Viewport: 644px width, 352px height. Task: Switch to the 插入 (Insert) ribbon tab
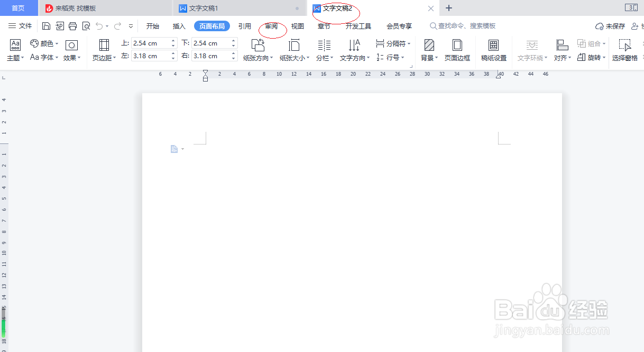pos(179,25)
